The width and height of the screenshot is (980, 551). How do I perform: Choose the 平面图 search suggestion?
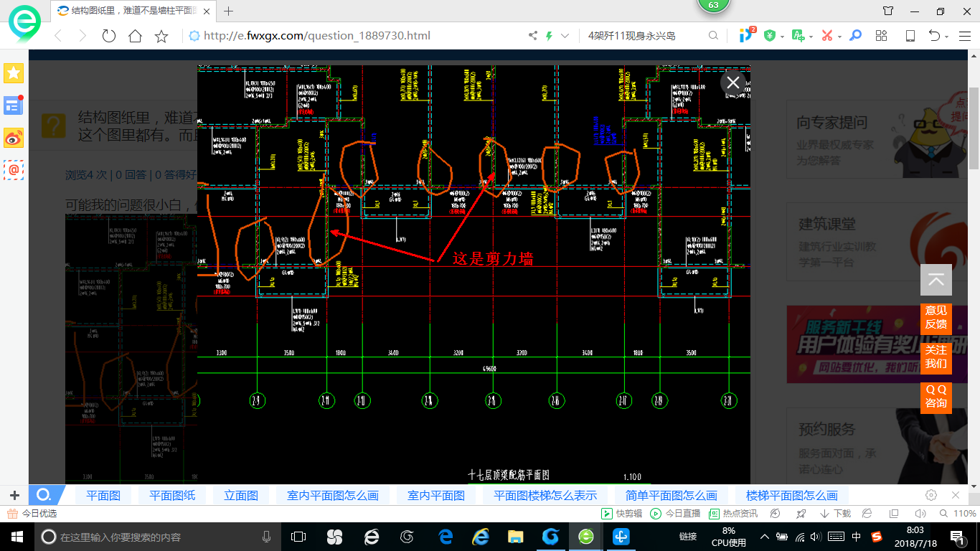[103, 495]
